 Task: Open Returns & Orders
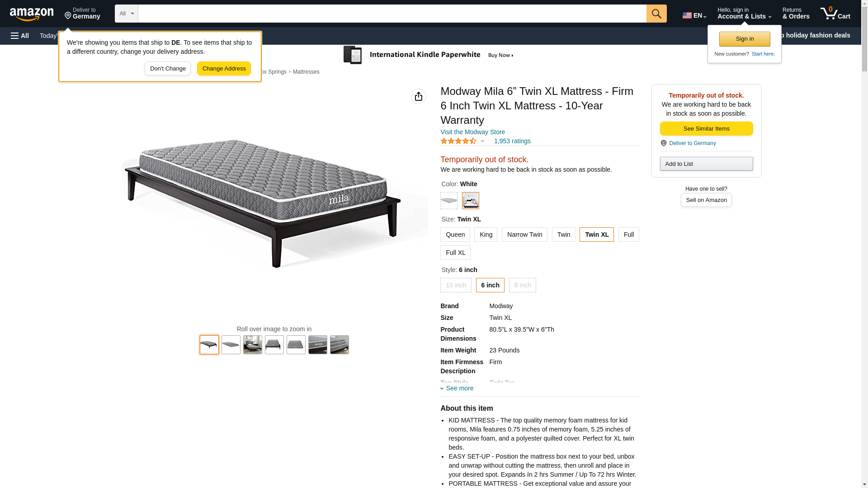point(796,14)
